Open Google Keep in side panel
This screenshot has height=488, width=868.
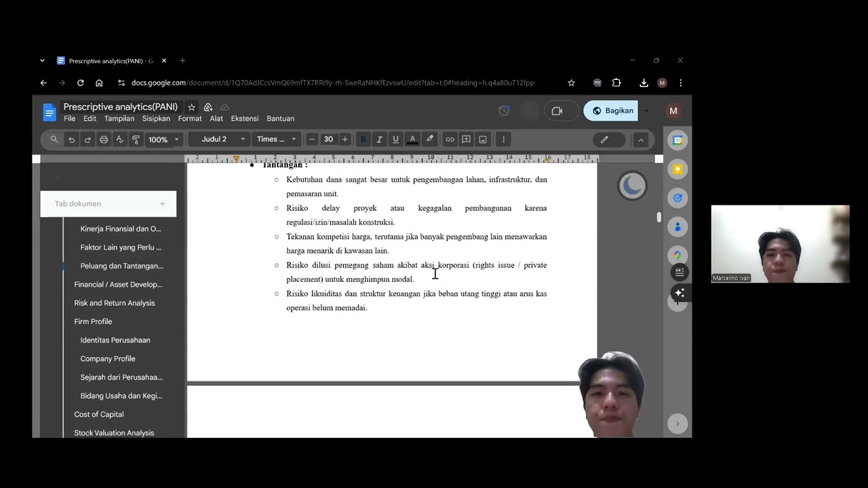[677, 169]
